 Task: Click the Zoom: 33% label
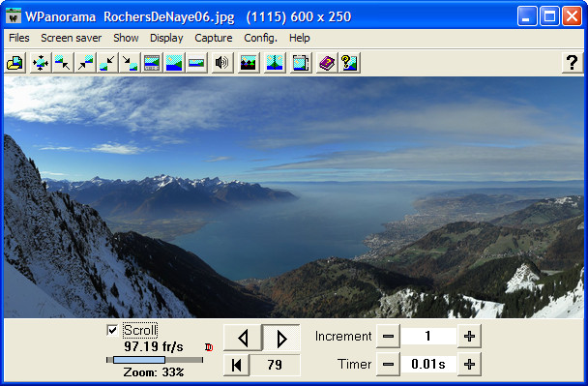(154, 372)
